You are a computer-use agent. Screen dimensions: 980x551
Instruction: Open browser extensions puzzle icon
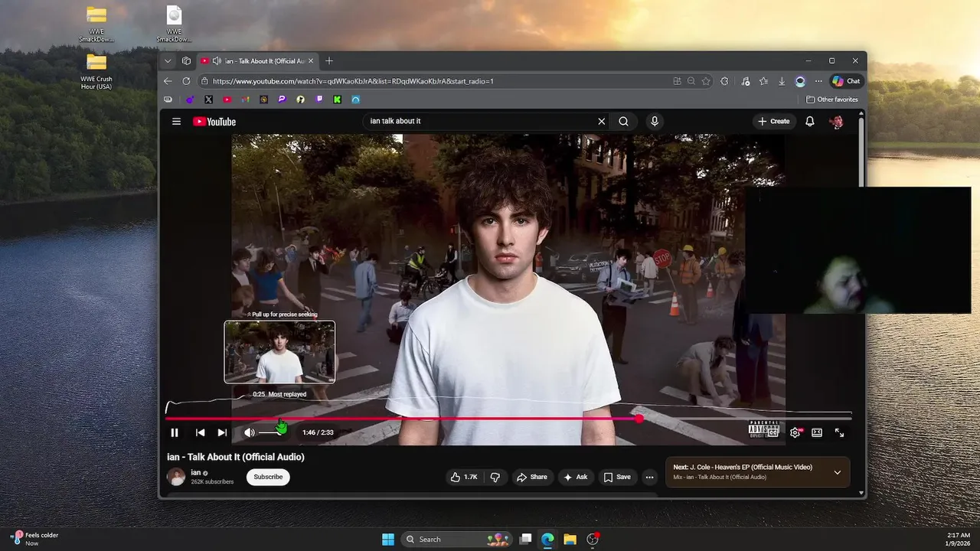click(x=724, y=81)
